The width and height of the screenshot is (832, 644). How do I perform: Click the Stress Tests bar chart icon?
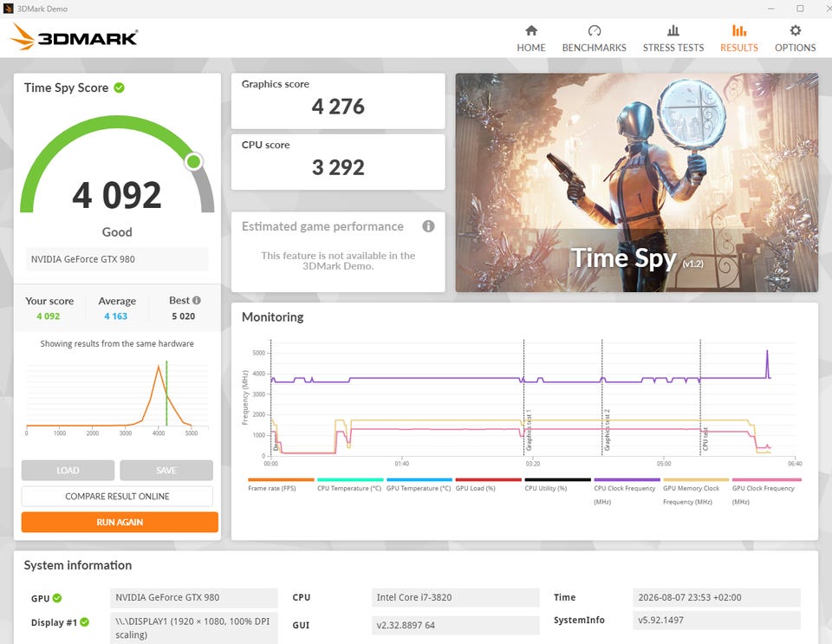(x=673, y=30)
